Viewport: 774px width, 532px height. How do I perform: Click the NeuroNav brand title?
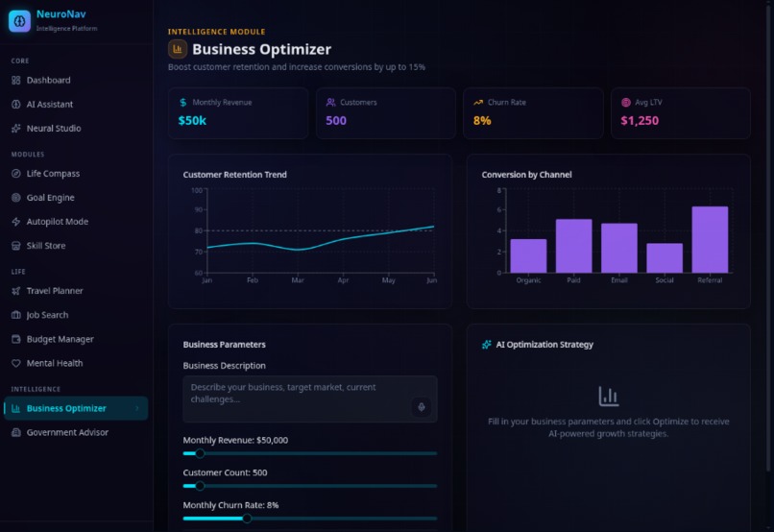(x=60, y=14)
